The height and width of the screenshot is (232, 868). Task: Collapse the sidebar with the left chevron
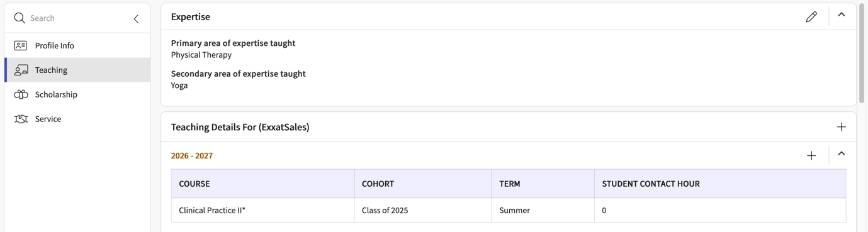136,19
